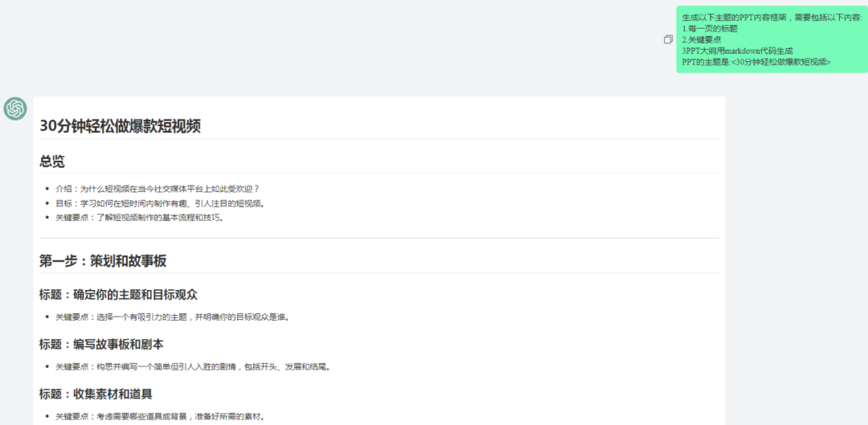Click the bullet line starting with 目标
868x425 pixels.
[x=160, y=203]
